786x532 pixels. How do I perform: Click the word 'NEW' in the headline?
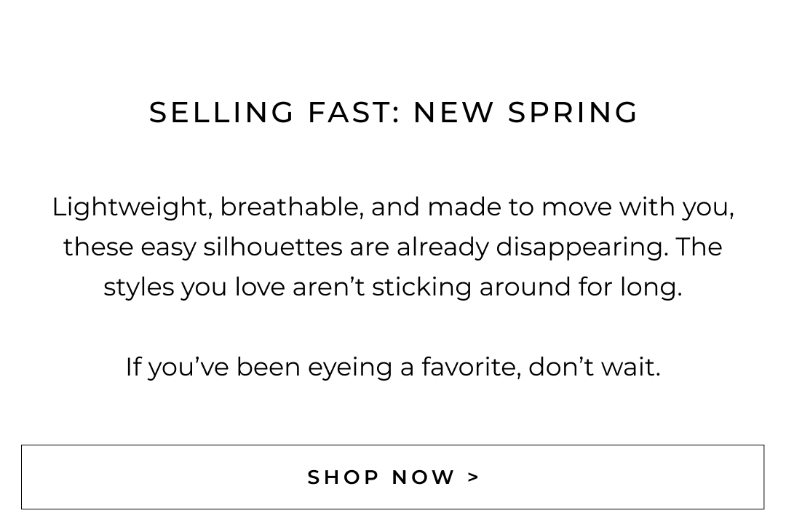coord(454,113)
